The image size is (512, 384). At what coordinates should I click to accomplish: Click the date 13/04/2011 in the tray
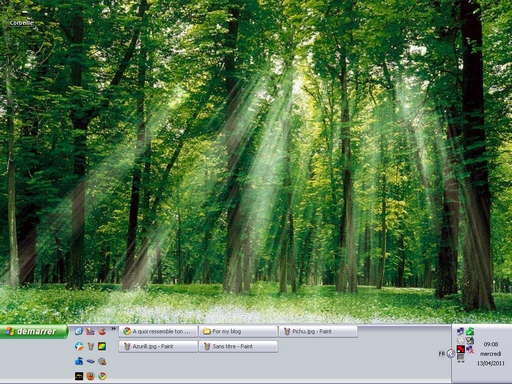point(491,363)
